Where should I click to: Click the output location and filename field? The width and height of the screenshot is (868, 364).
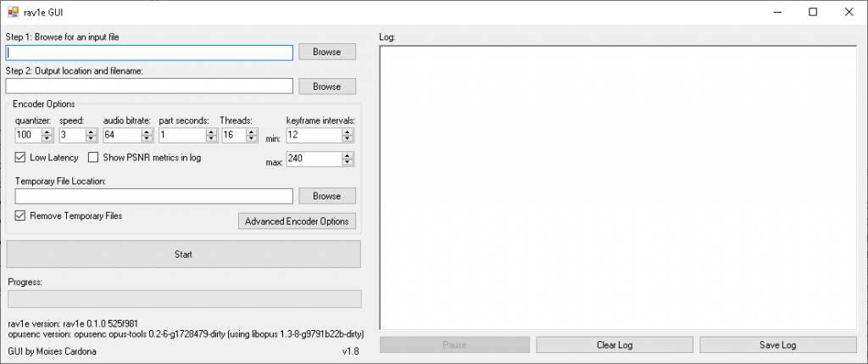point(149,87)
